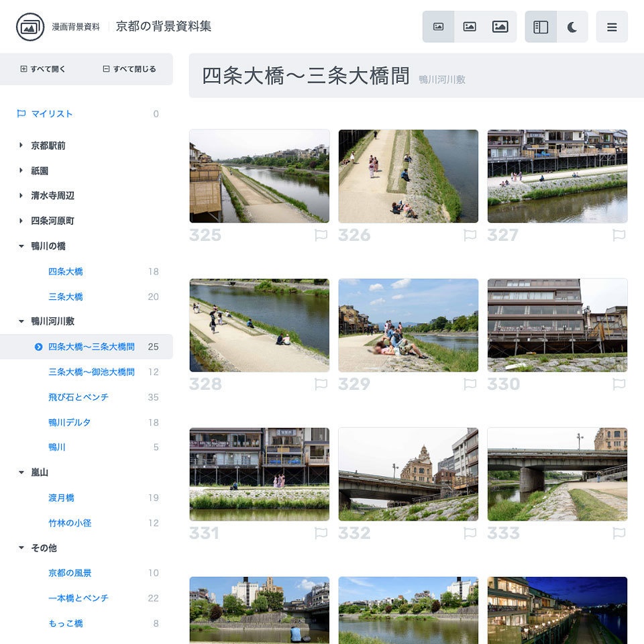Toggle the sidebar layout view icon
Screen dimensions: 644x644
pos(541,27)
